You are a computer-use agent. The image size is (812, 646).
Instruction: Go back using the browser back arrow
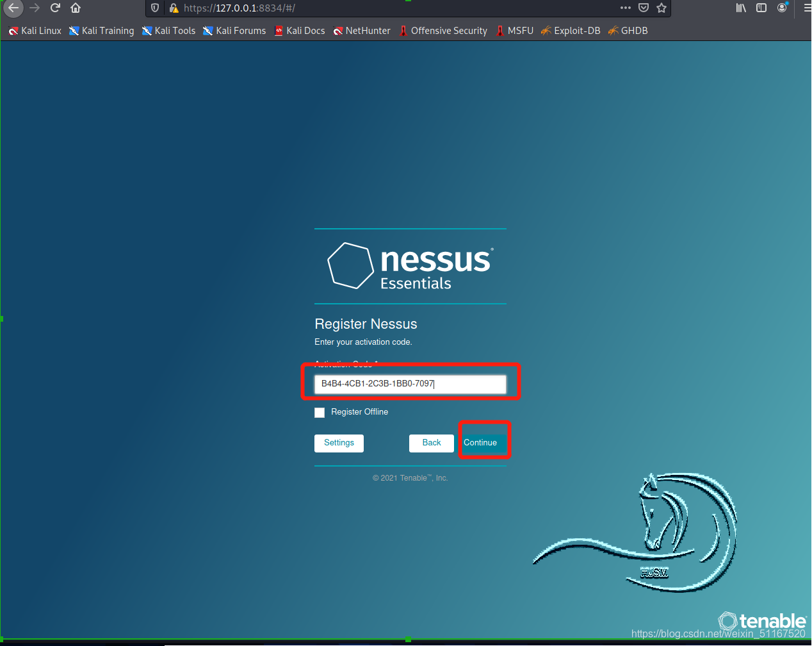pos(13,8)
